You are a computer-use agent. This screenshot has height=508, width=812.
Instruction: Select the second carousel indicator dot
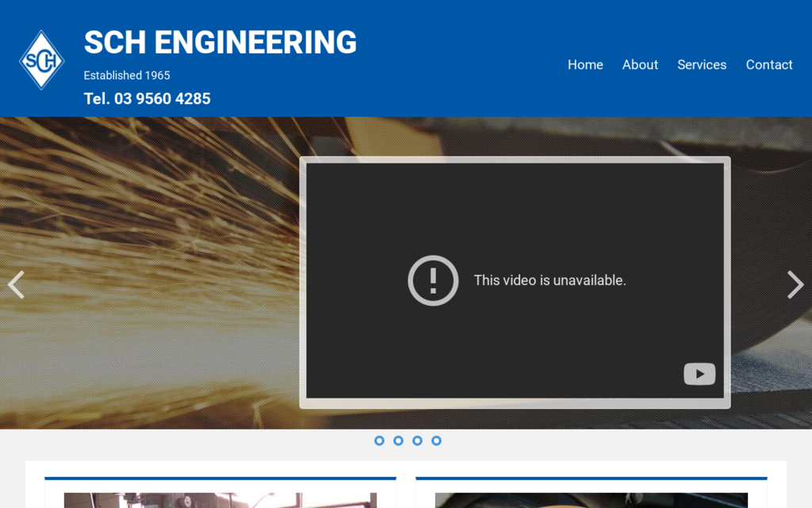[x=398, y=441]
